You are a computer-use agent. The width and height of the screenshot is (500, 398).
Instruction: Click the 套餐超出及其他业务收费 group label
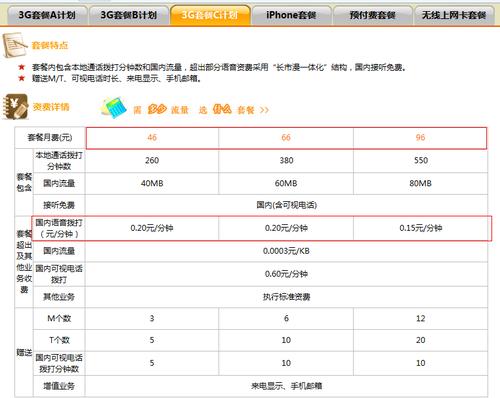pyautogui.click(x=24, y=262)
